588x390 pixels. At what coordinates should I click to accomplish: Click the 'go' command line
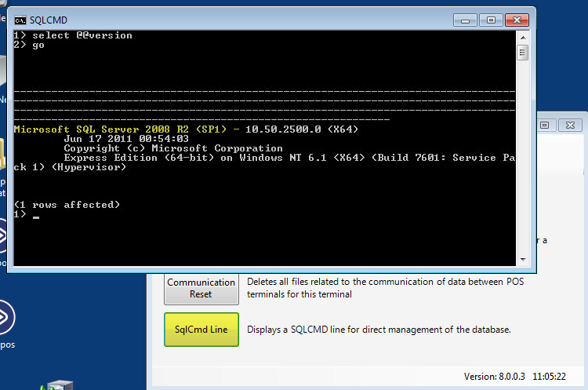click(29, 45)
